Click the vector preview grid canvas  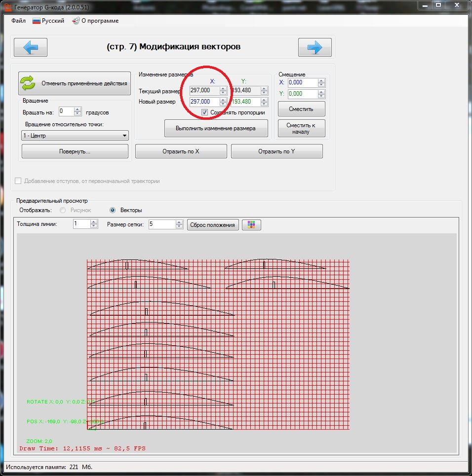pos(218,344)
